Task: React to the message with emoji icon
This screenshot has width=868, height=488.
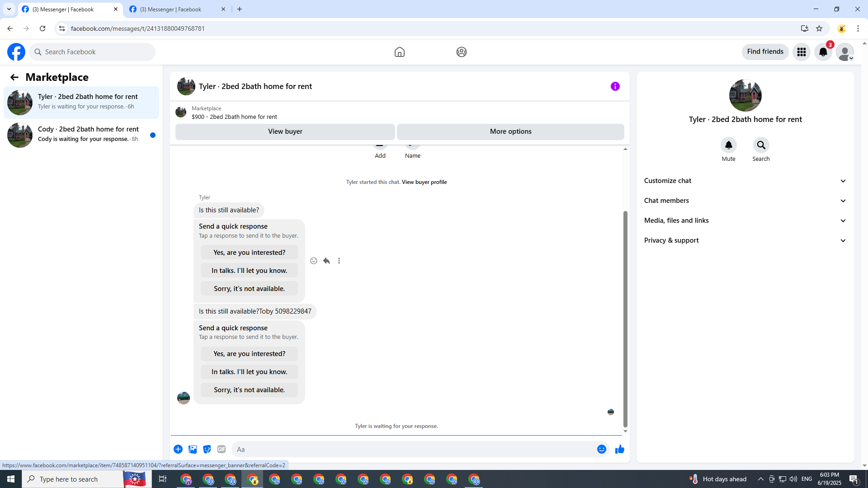Action: [314, 261]
